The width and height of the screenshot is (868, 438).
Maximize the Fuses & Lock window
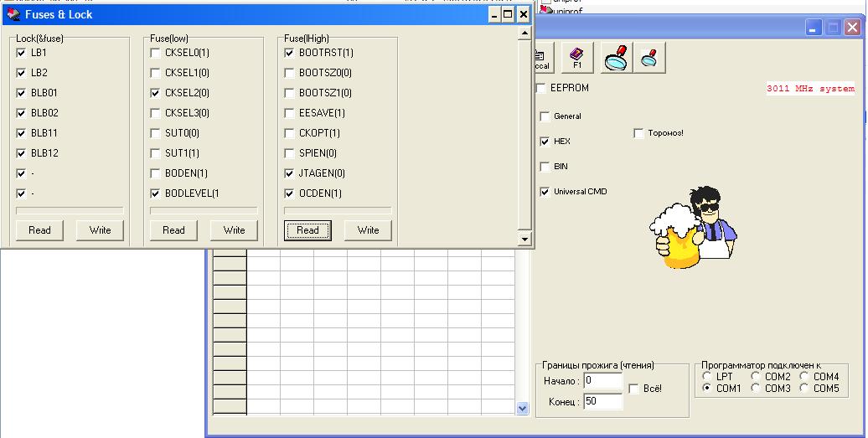coord(508,14)
